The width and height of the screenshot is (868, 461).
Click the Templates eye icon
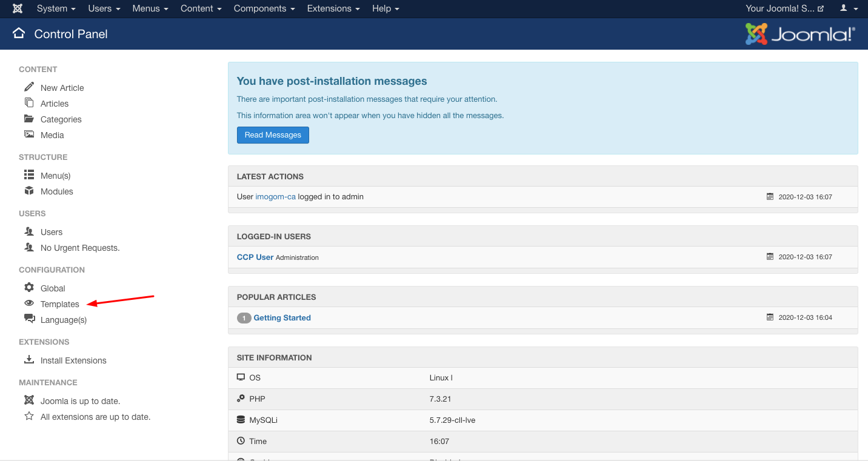(x=29, y=303)
